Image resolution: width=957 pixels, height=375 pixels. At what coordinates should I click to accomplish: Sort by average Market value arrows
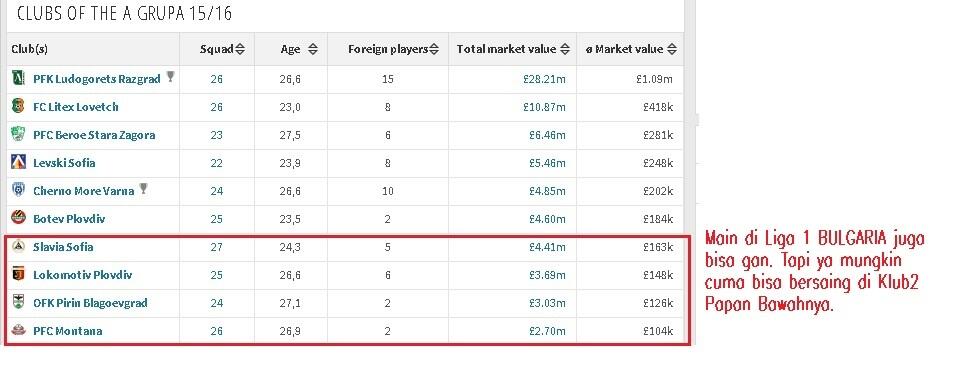[671, 49]
